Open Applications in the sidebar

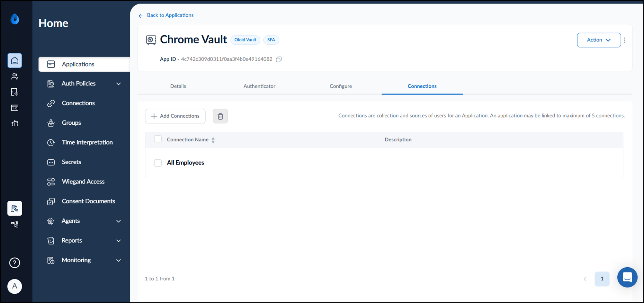click(84, 64)
